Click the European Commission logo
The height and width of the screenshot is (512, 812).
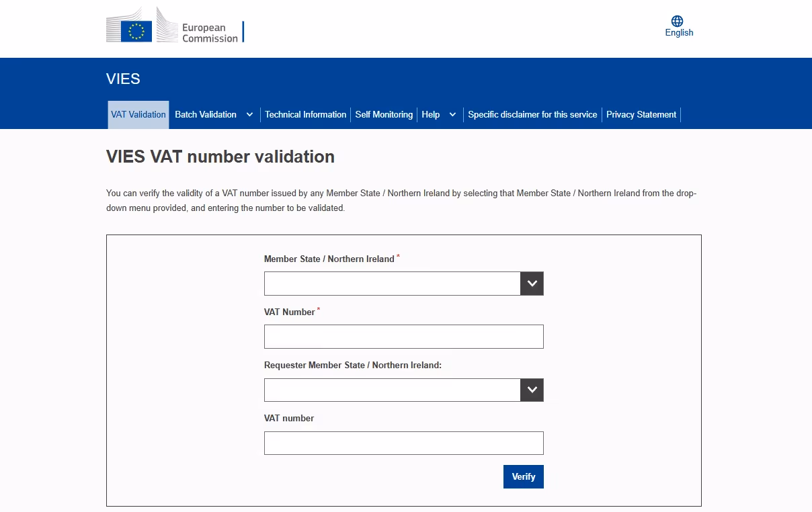(x=175, y=27)
